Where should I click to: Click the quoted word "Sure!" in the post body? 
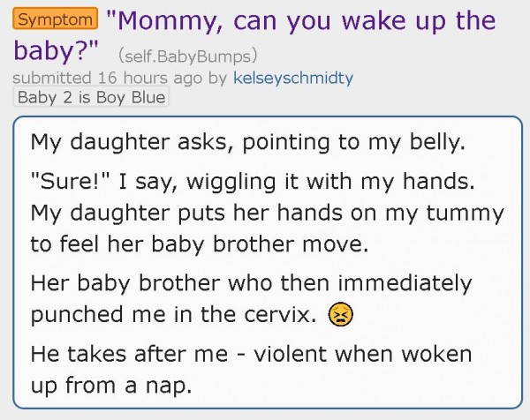(75, 181)
